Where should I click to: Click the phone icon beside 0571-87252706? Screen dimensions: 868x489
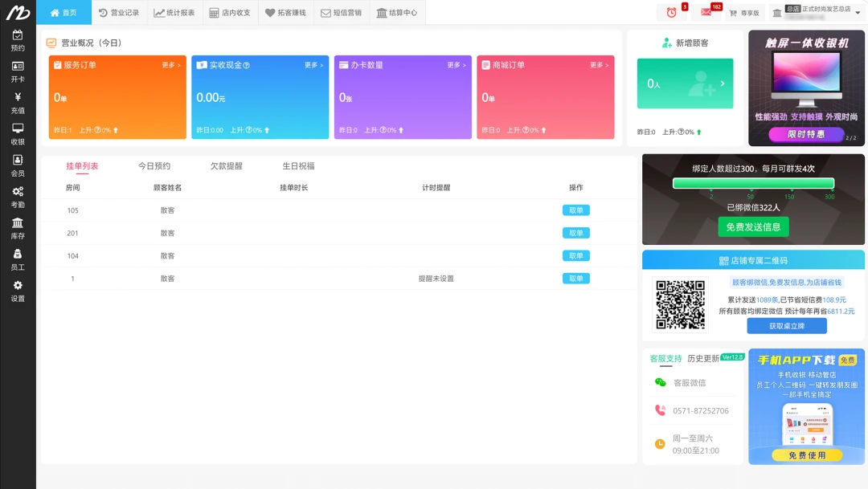coord(661,410)
